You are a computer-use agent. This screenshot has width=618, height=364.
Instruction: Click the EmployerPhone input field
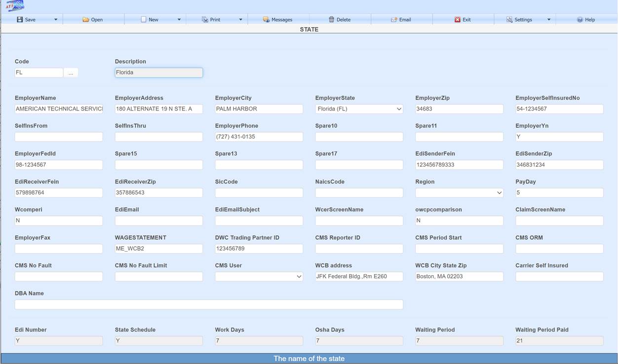[x=259, y=137]
